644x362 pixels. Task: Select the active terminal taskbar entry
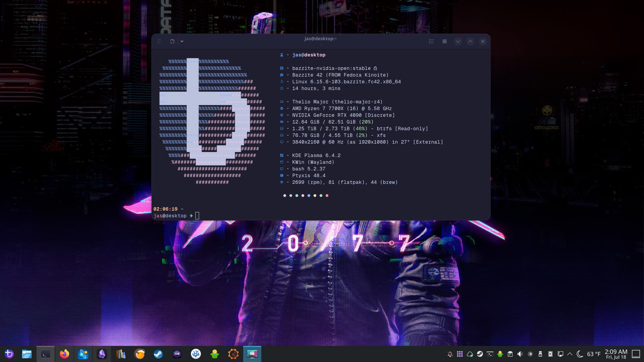coord(46,354)
